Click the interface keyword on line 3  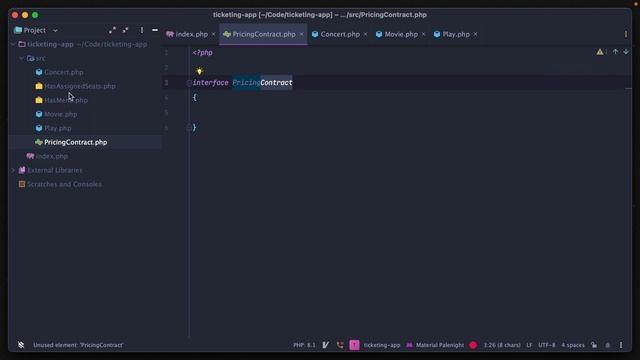tap(211, 83)
